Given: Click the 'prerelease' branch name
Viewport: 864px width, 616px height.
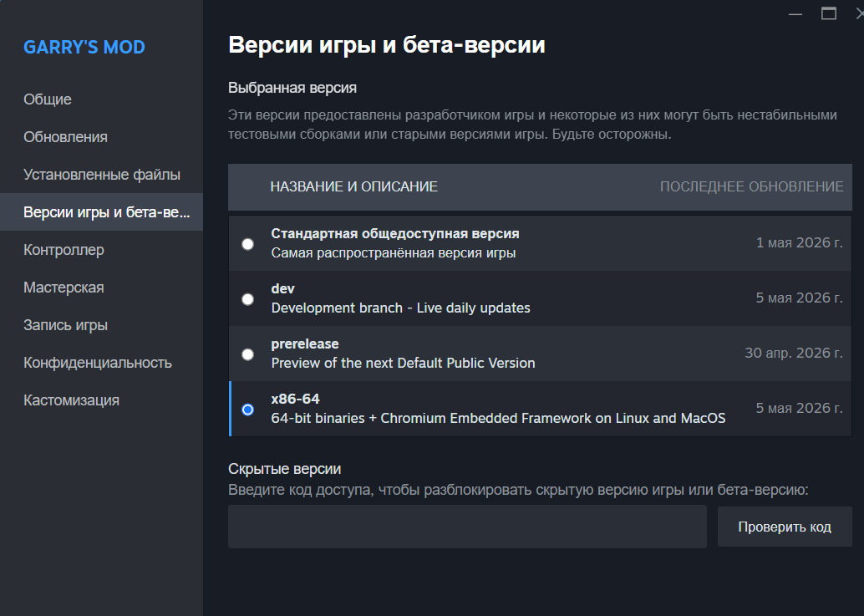Looking at the screenshot, I should click(x=305, y=344).
